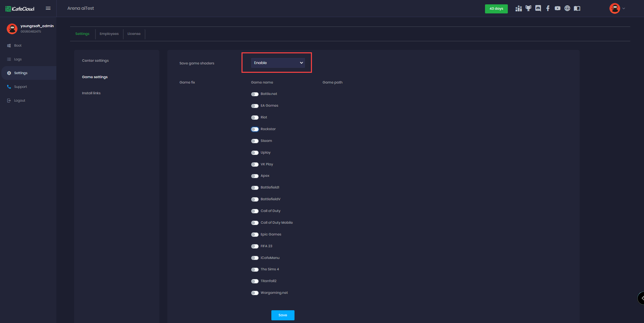Screen dimensions: 644x323
Task: Toggle the BattlefieldV game fix
Action: [255, 200]
